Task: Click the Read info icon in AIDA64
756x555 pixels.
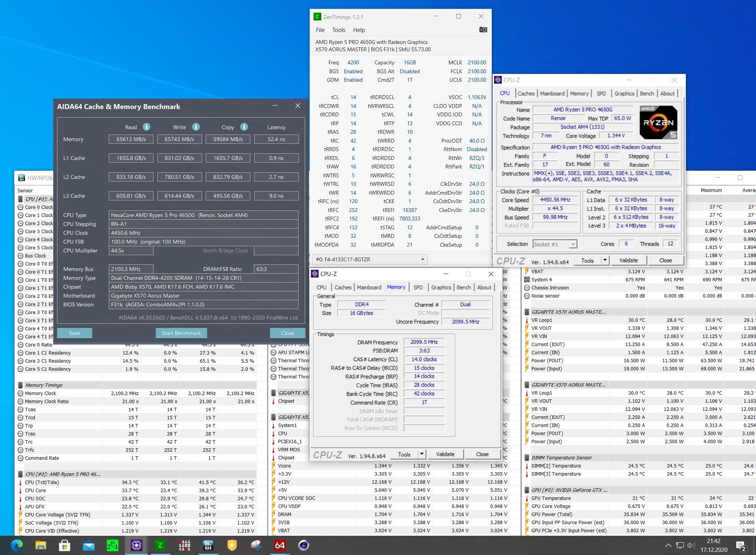Action: click(x=146, y=127)
